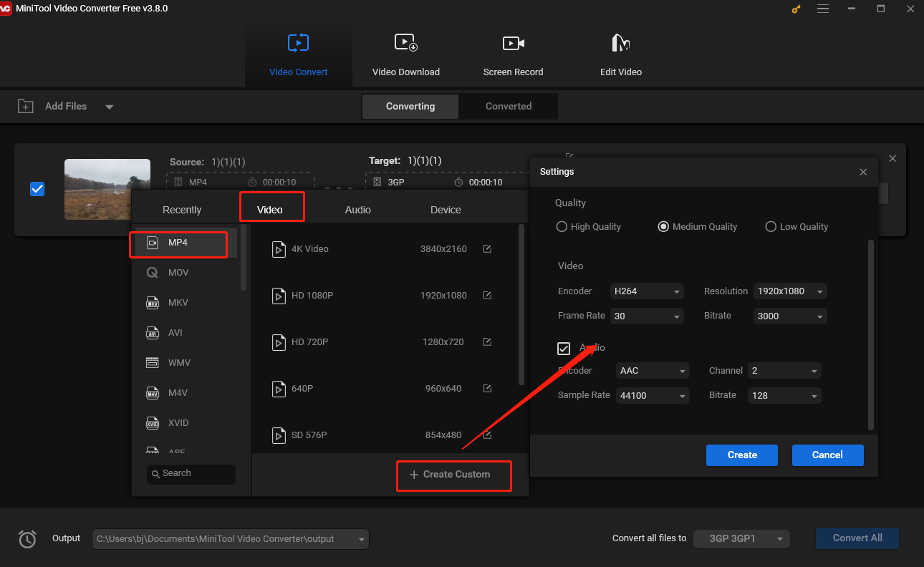Click the Create button in Settings
924x567 pixels.
pos(742,455)
